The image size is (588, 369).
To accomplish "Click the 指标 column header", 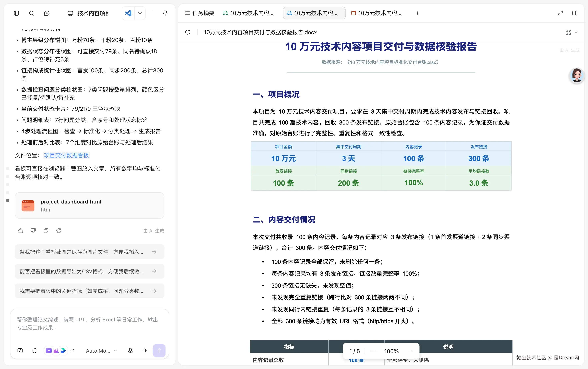I will click(x=289, y=347).
